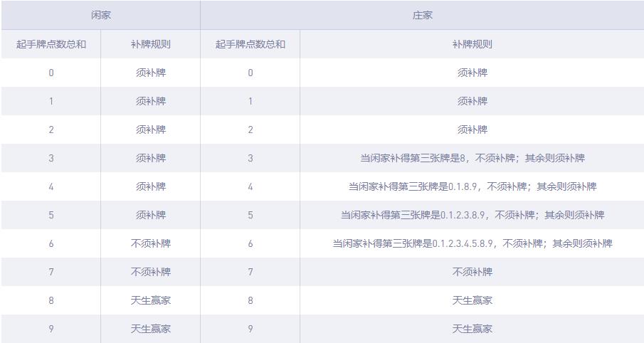
Task: Click the "闲家" top header cell
Action: (x=101, y=15)
